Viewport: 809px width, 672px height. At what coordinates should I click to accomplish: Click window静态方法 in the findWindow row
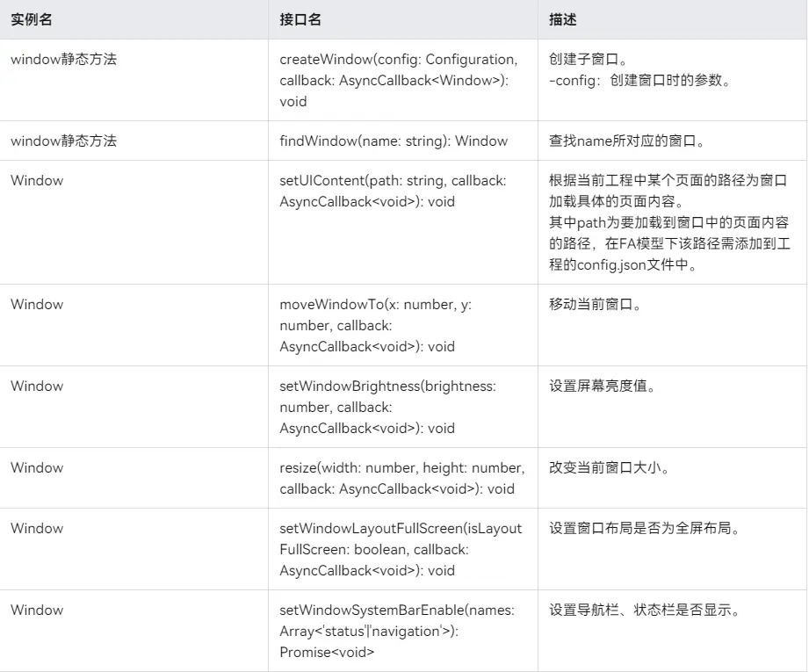(x=64, y=141)
